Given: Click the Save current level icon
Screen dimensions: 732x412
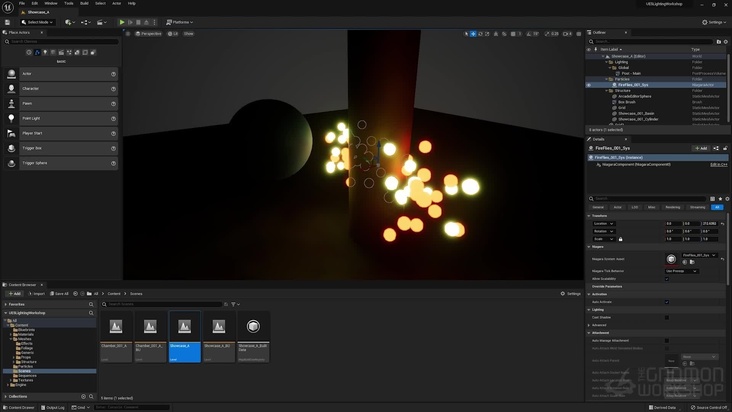Looking at the screenshot, I should (x=7, y=21).
